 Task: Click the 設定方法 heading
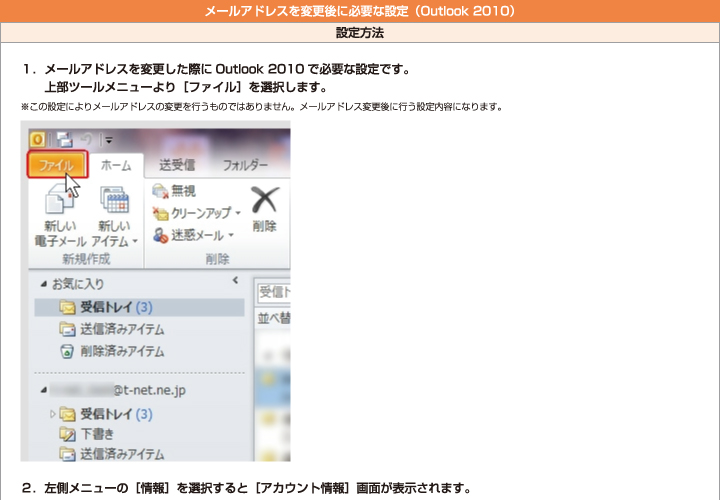coord(360,33)
